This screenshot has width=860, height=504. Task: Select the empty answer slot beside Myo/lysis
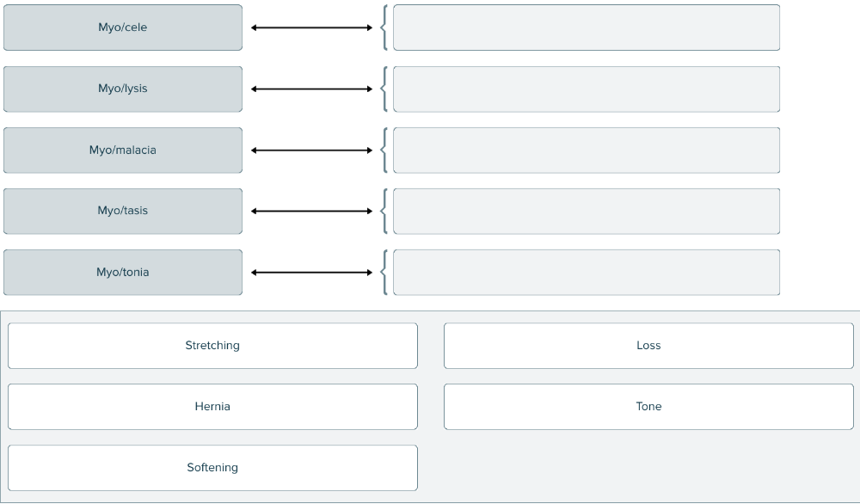[x=587, y=89]
